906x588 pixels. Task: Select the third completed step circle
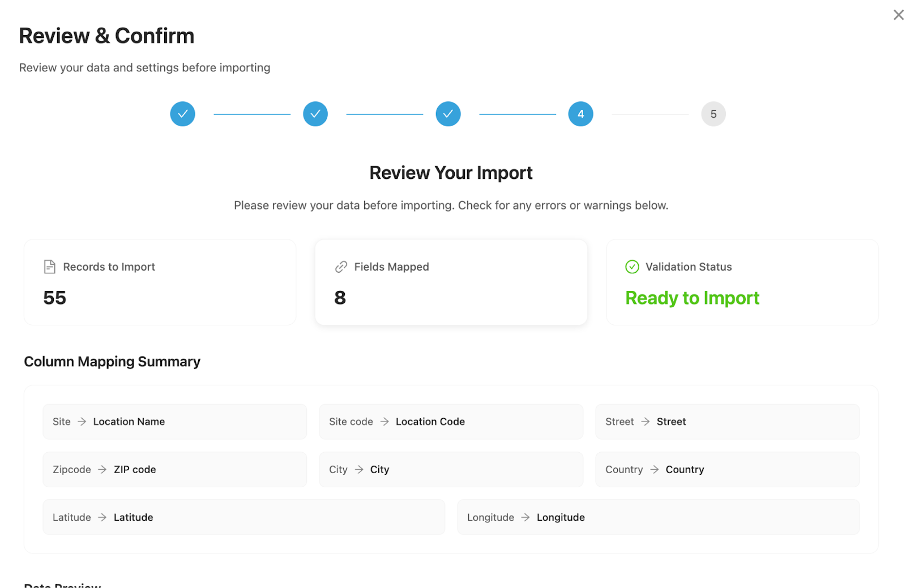pos(448,114)
